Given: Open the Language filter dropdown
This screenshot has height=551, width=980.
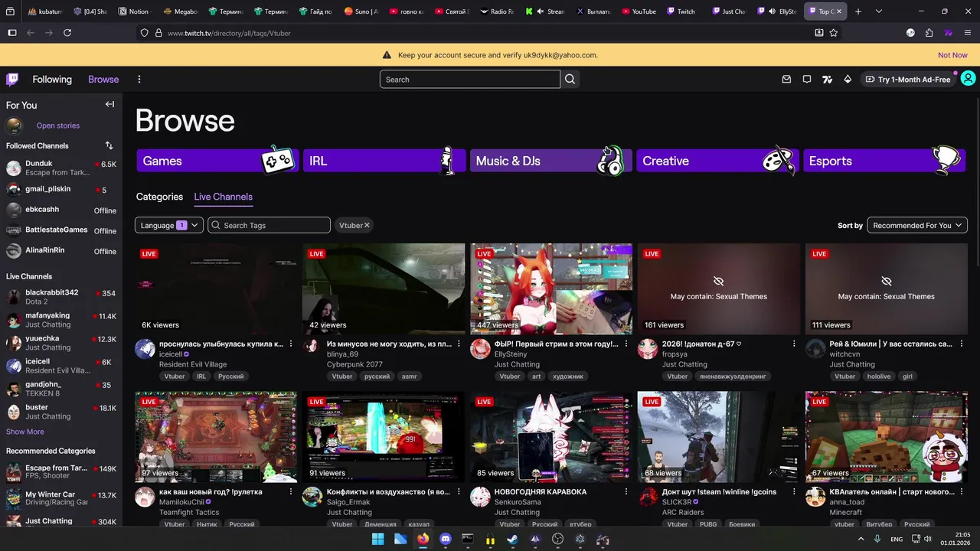Looking at the screenshot, I should coord(169,225).
